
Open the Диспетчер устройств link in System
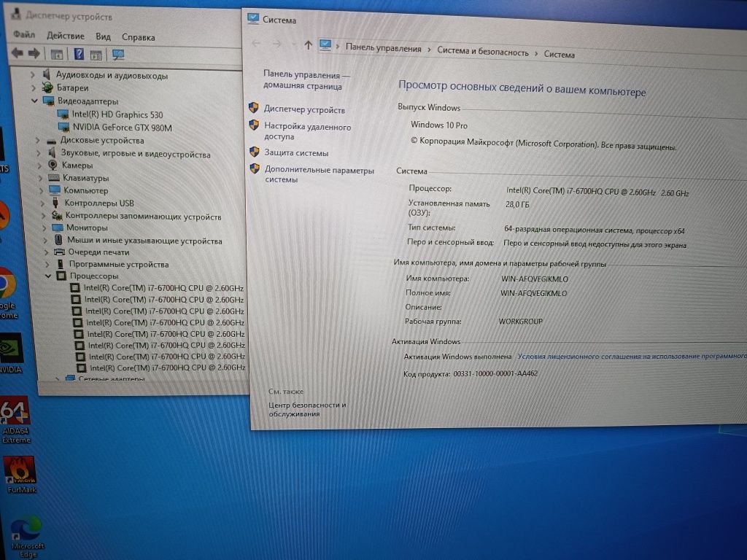[304, 109]
